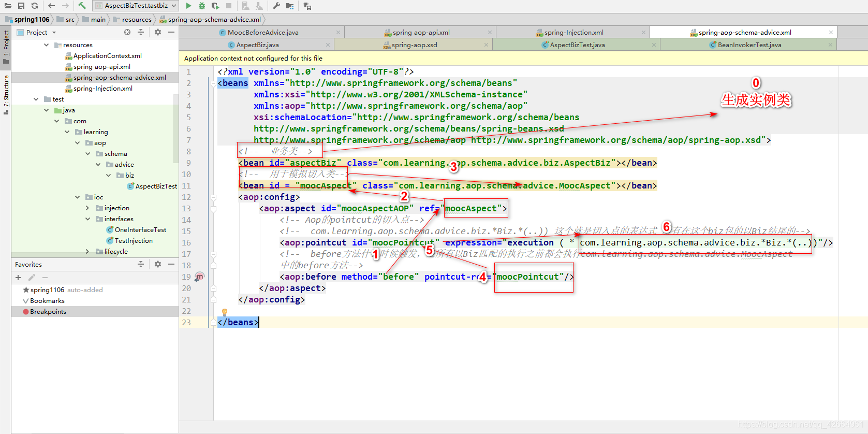This screenshot has width=868, height=434.
Task: Expand the injection package node
Action: pos(87,208)
